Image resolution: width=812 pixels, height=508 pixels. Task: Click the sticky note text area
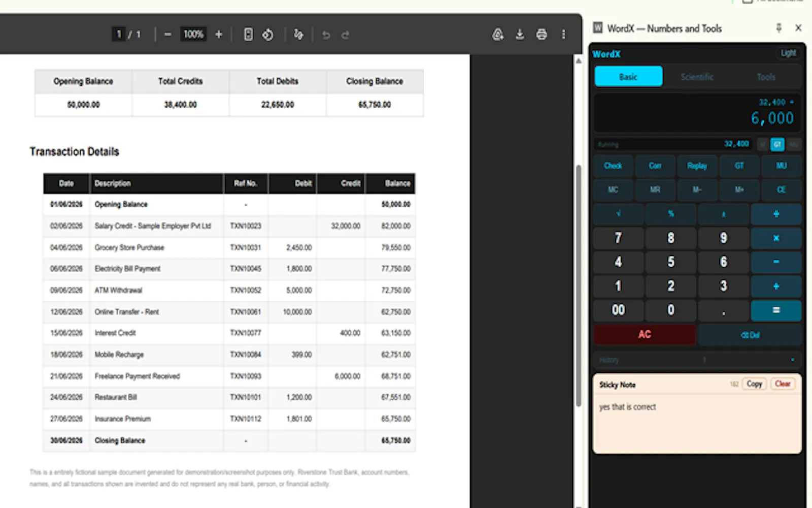click(x=697, y=424)
